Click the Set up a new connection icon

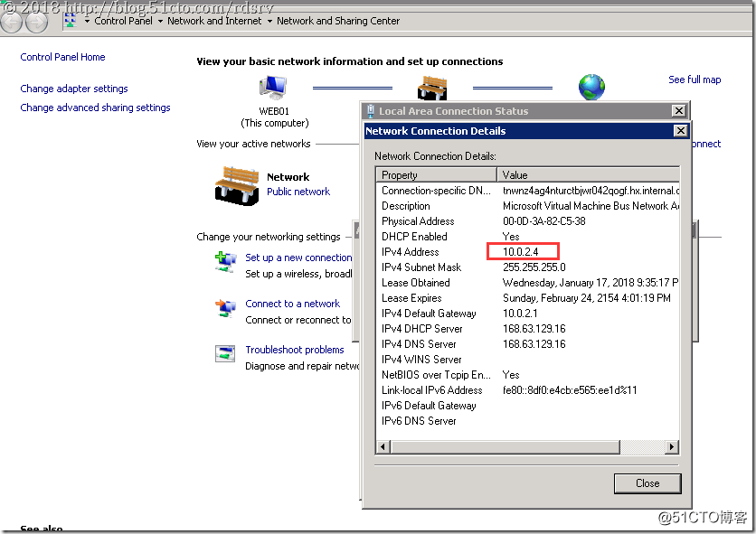point(225,262)
